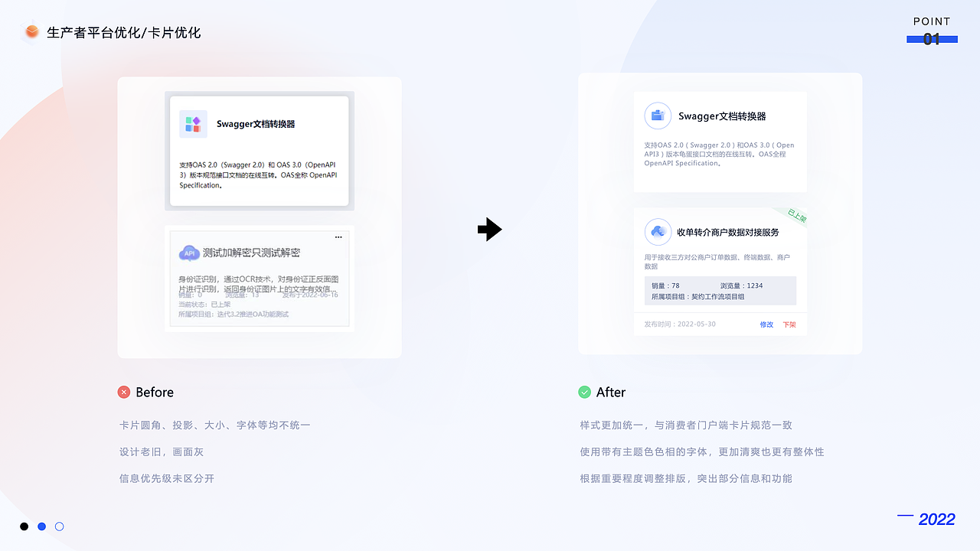Click the 设计老旧，画面灰 line

(162, 452)
